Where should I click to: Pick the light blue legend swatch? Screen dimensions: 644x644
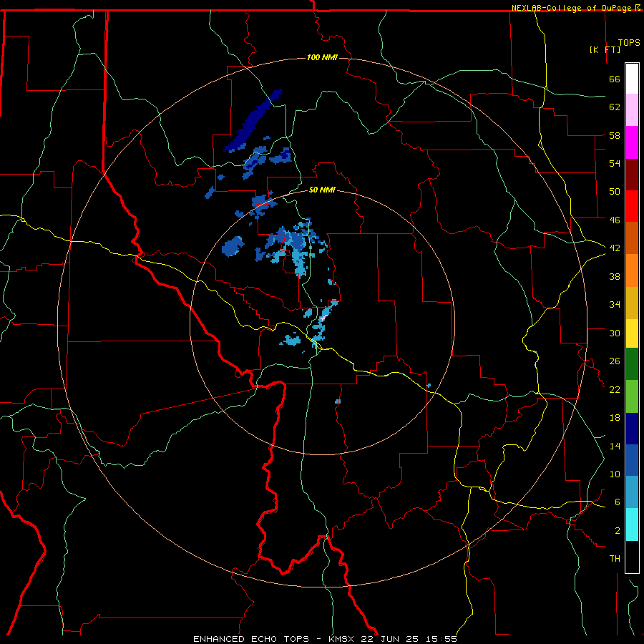tap(632, 492)
